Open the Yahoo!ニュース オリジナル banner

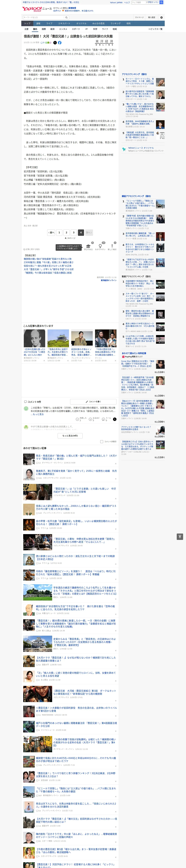(x=143, y=149)
